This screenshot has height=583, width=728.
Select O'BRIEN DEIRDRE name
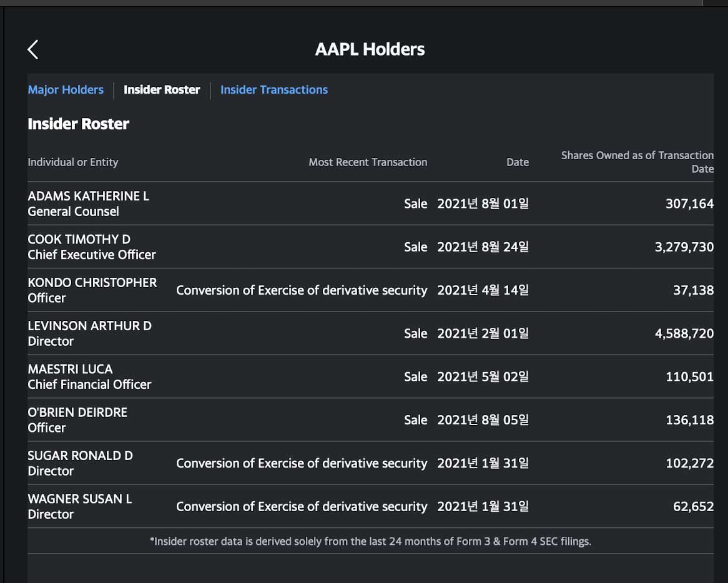77,412
